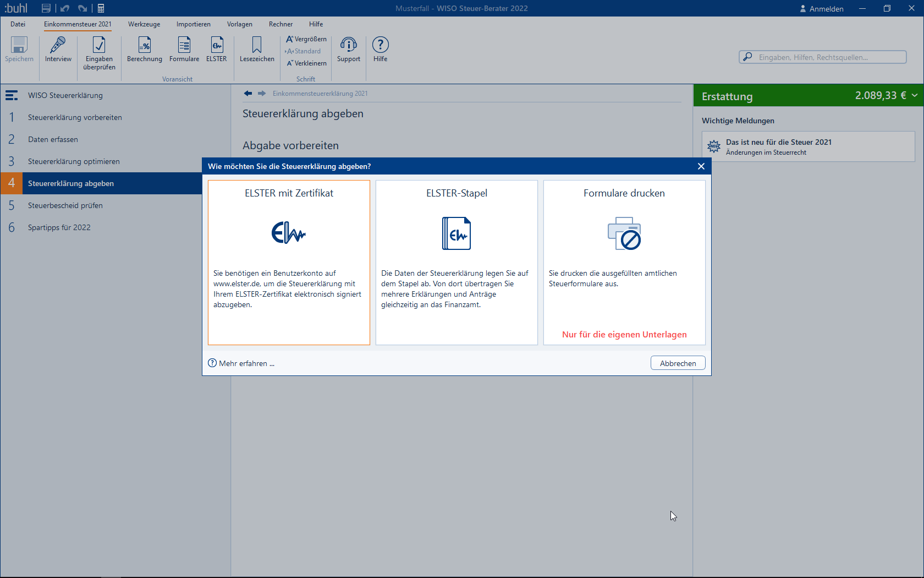Open the Importieren menu

click(194, 24)
